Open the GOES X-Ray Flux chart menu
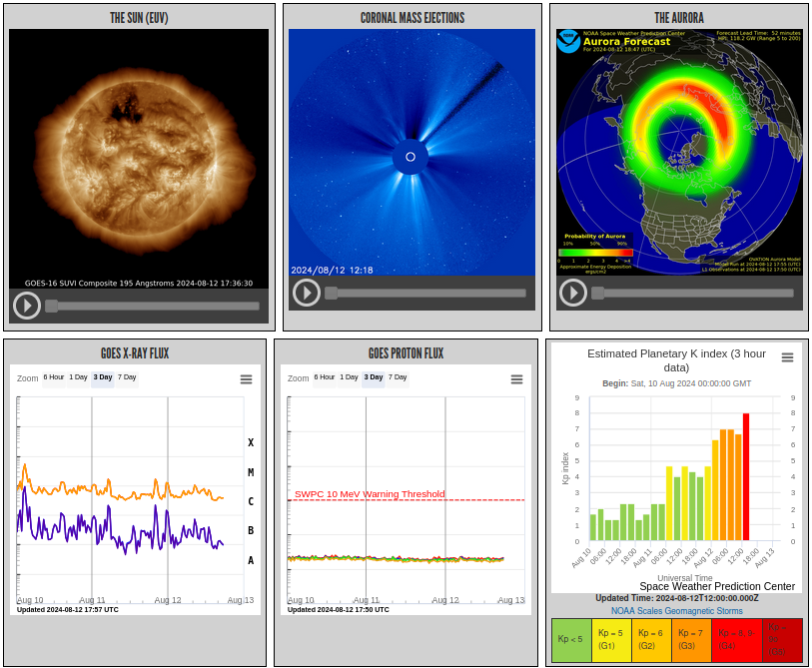 246,379
